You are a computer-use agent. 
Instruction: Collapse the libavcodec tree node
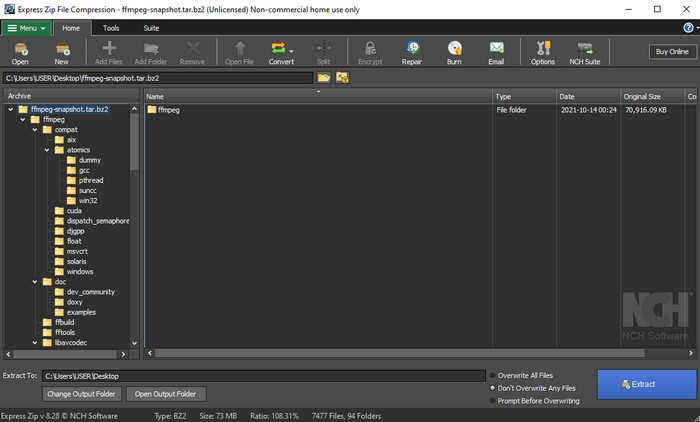[x=35, y=343]
